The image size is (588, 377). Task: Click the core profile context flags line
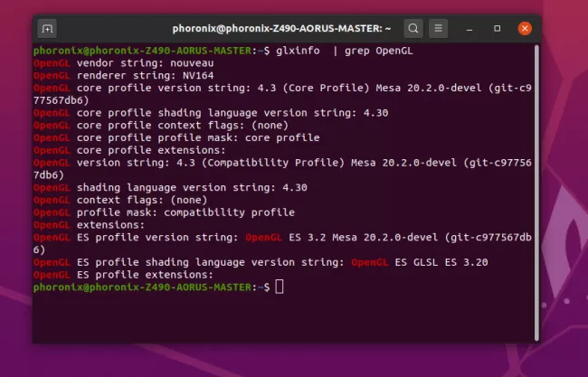click(161, 125)
